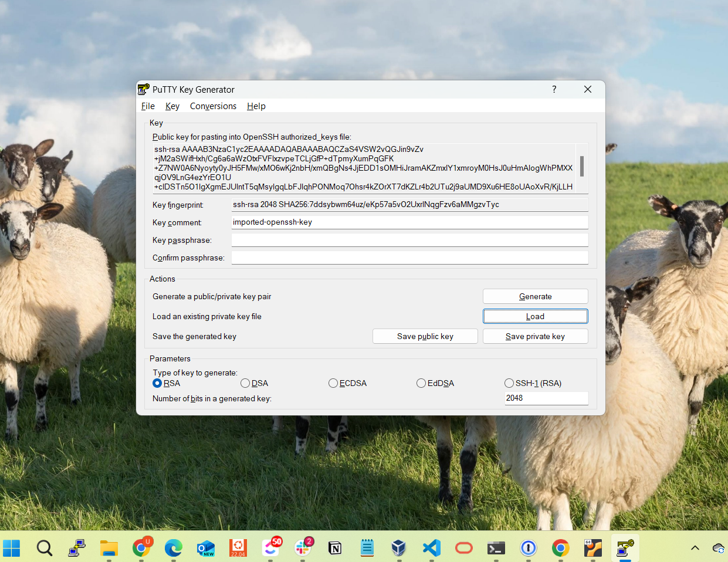Image resolution: width=728 pixels, height=562 pixels.
Task: Click the PuTTY Key Generator title bar icon
Action: 143,89
